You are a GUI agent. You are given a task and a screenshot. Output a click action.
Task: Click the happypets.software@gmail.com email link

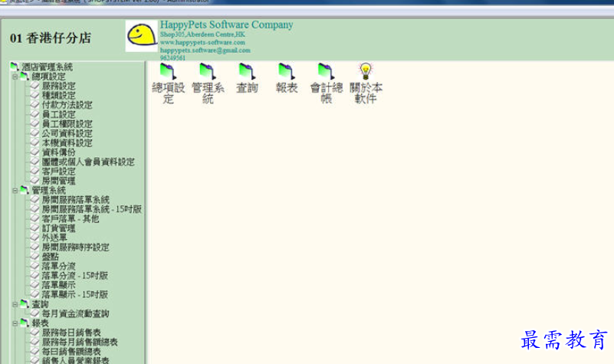[205, 50]
